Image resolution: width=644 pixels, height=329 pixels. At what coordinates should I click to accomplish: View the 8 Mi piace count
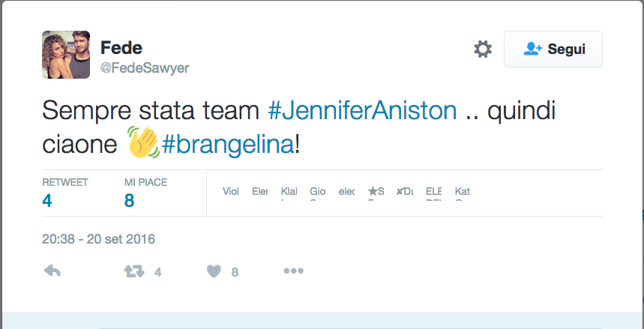tap(129, 199)
